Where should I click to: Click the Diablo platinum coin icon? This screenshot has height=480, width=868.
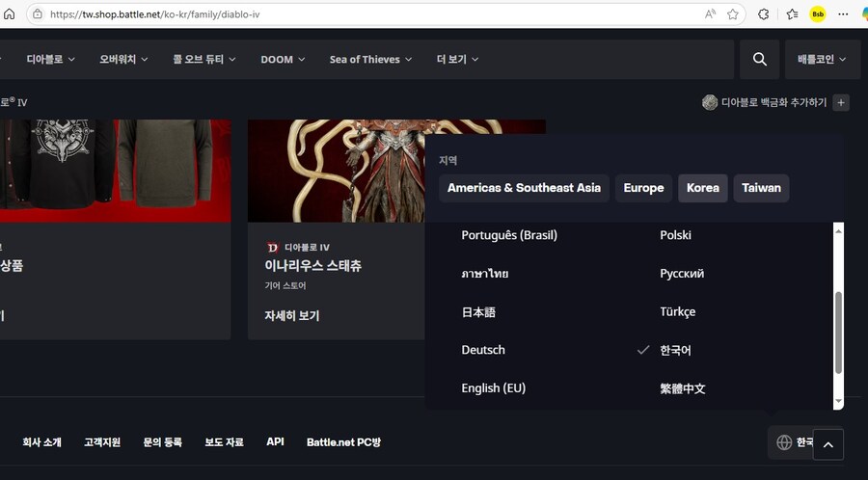(710, 102)
